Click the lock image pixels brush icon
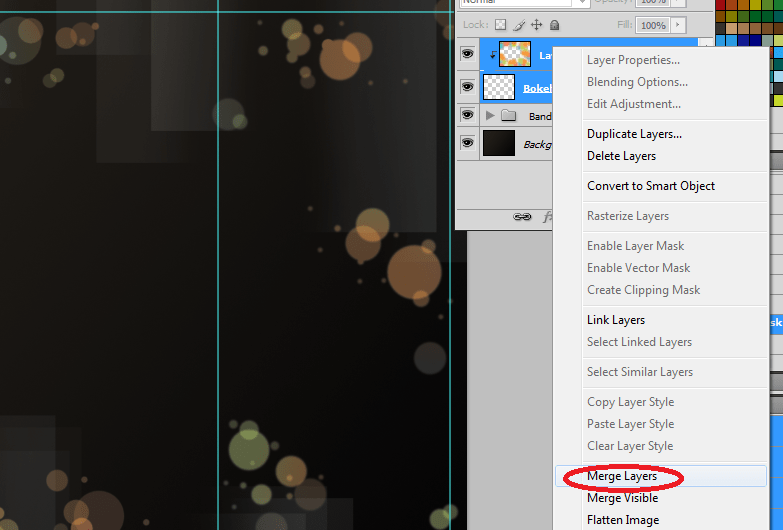This screenshot has width=783, height=530. pos(519,25)
